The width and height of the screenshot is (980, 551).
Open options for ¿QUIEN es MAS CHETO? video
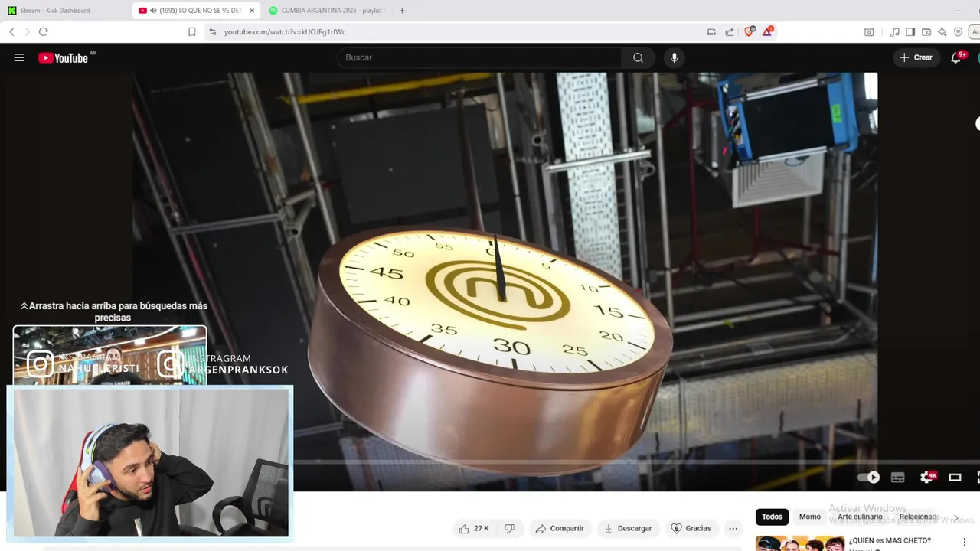[x=965, y=542]
